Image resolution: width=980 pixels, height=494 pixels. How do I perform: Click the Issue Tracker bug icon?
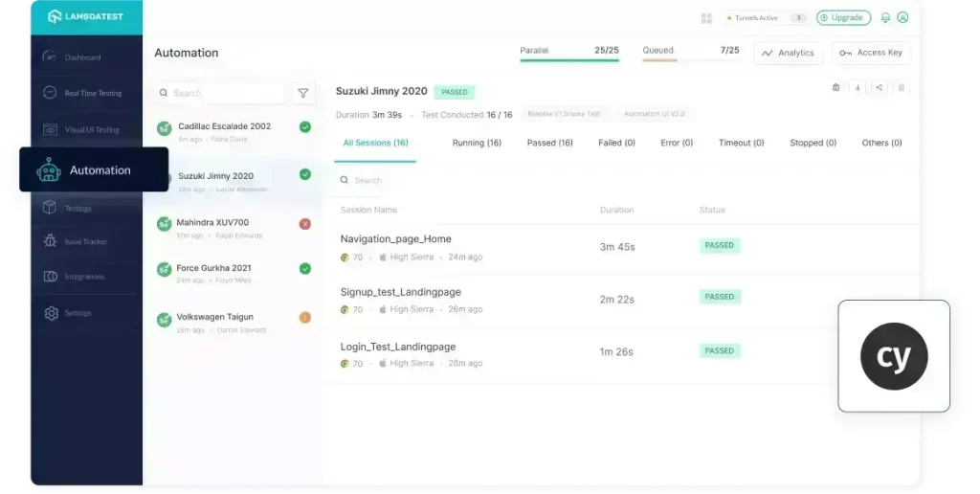coord(50,240)
